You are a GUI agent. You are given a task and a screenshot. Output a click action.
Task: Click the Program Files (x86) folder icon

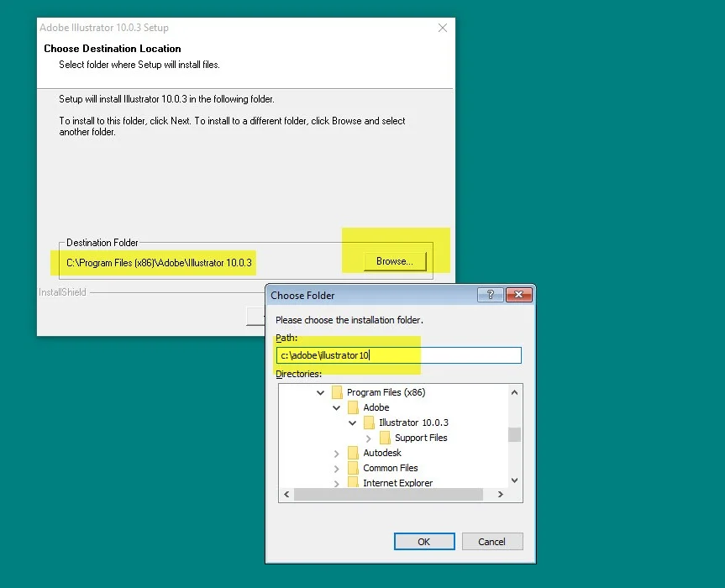[337, 392]
